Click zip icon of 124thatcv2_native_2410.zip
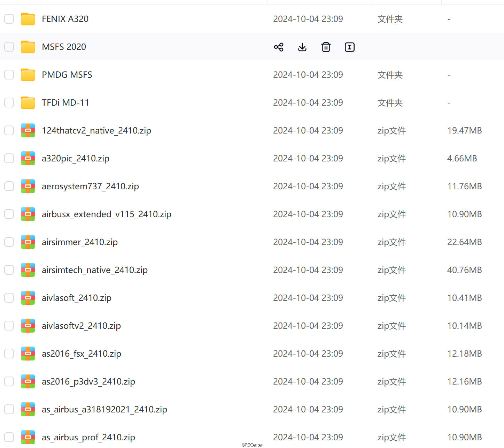The height and width of the screenshot is (448, 504). [28, 130]
